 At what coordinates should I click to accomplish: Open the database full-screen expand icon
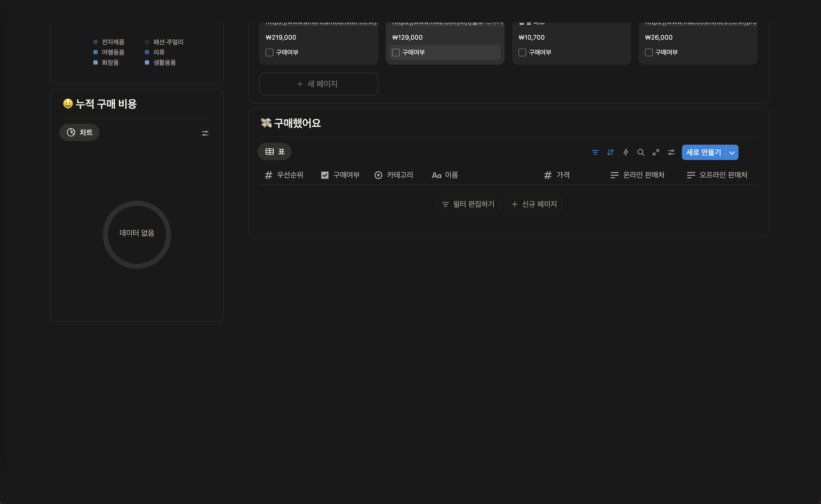[656, 152]
